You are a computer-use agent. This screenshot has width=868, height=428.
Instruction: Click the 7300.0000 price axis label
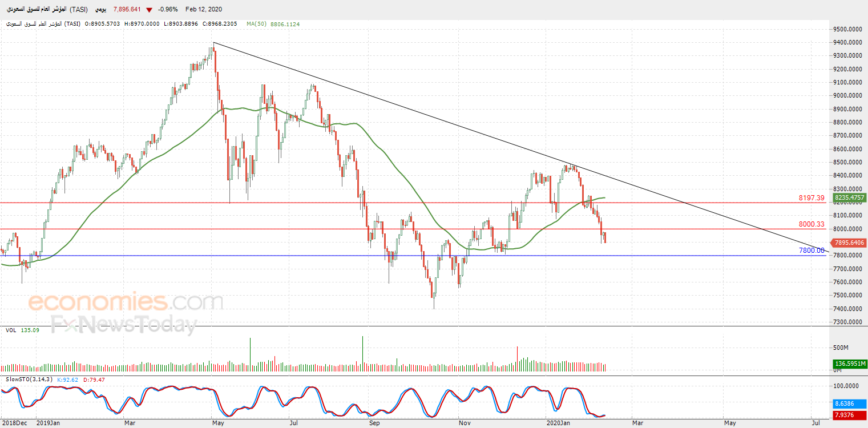pos(847,322)
